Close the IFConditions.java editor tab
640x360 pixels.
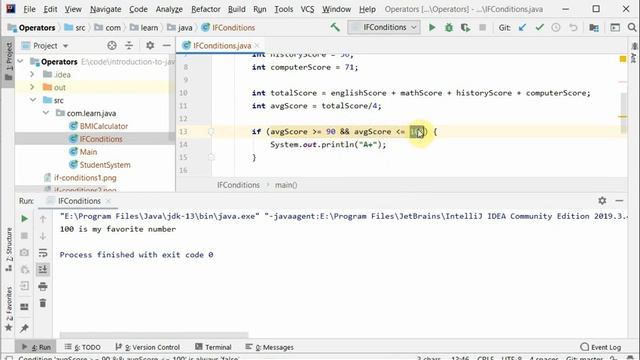[x=257, y=46]
